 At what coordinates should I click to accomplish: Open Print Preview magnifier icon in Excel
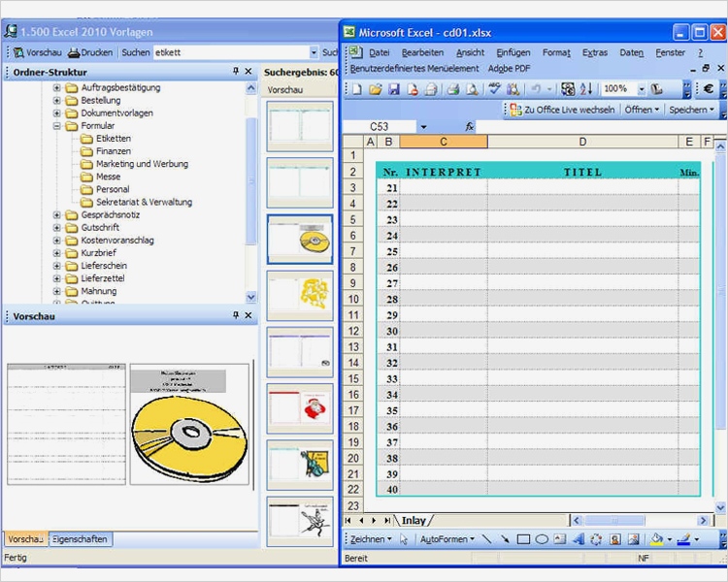coord(472,89)
